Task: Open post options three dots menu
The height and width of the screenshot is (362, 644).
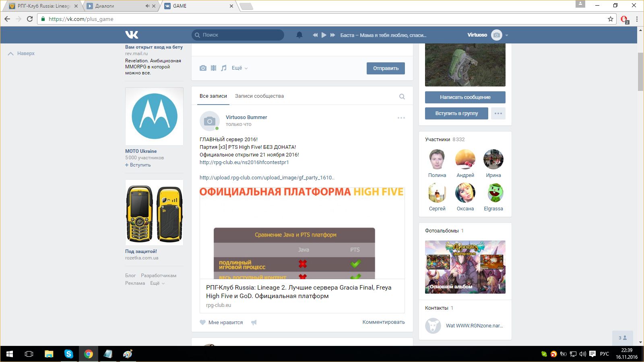Action: tap(401, 118)
